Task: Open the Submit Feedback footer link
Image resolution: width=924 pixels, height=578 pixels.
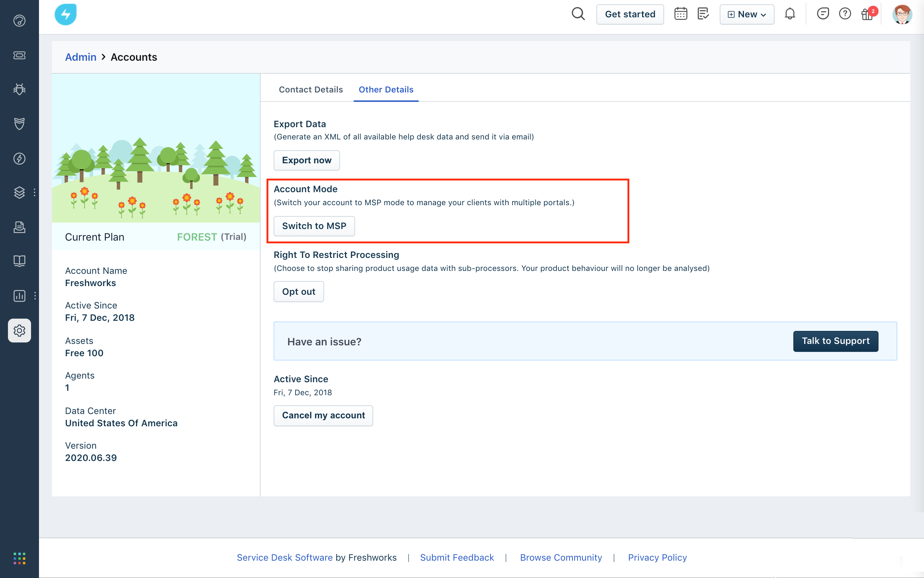Action: click(457, 557)
